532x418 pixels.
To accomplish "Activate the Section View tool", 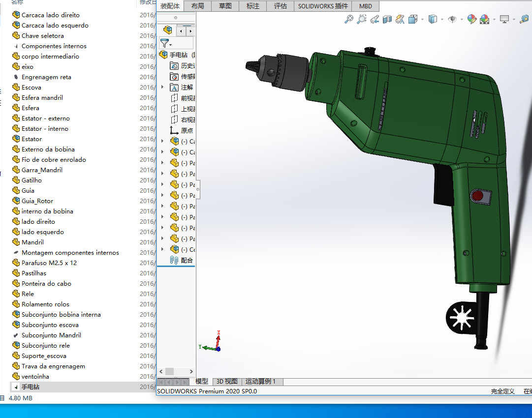I will click(387, 19).
